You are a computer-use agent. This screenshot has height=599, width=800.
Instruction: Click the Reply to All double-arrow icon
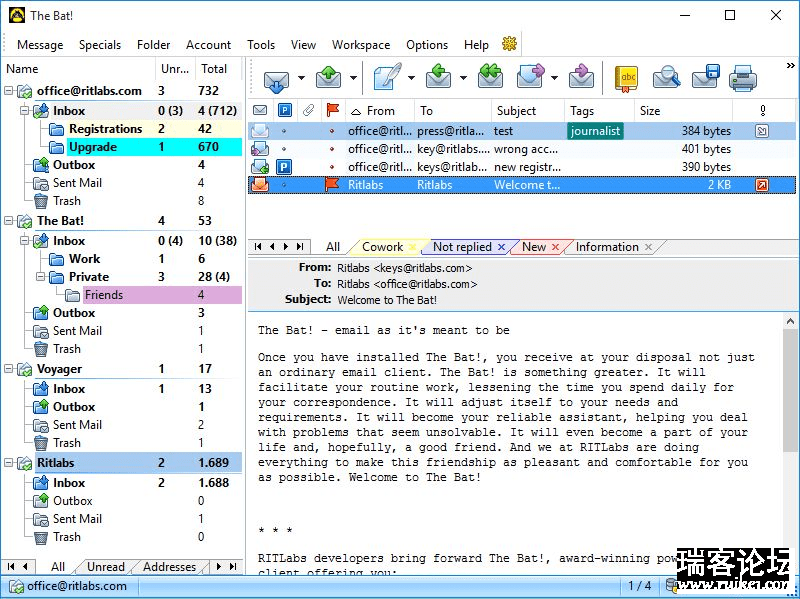[x=490, y=78]
